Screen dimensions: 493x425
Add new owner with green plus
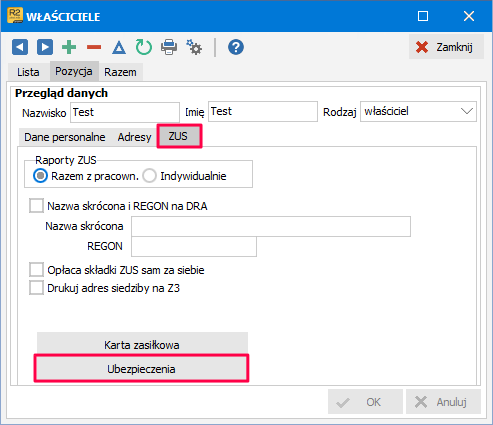pyautogui.click(x=69, y=47)
